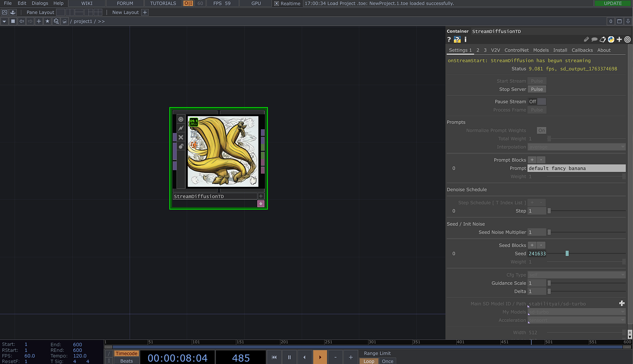
Task: Add a Prompt Block with plus button
Action: [x=532, y=160]
